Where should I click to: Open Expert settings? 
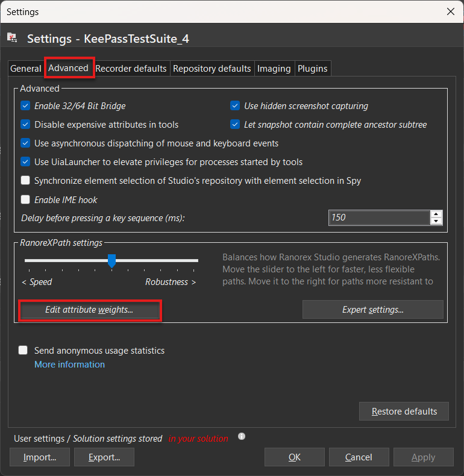[x=373, y=310]
